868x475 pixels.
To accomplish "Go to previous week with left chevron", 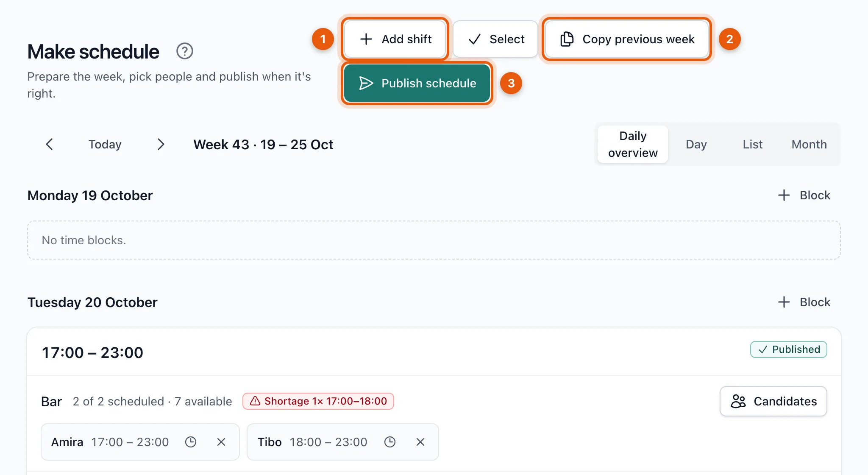I will tap(50, 144).
